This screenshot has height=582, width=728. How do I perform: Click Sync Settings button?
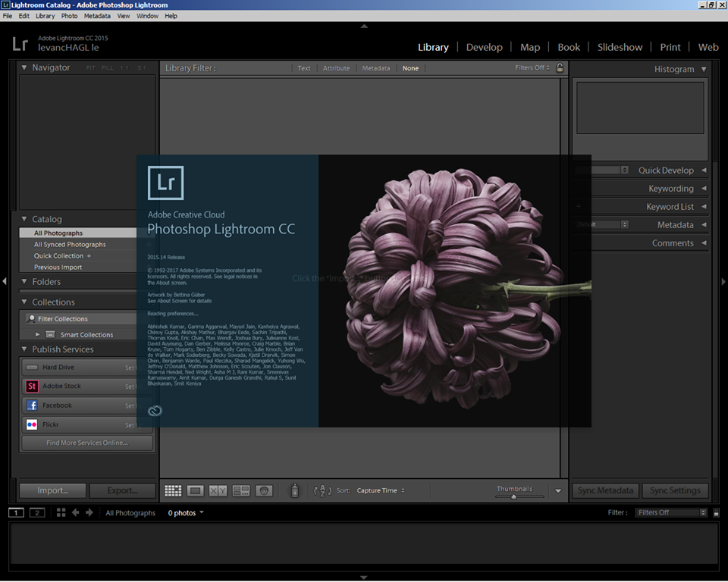coord(675,490)
